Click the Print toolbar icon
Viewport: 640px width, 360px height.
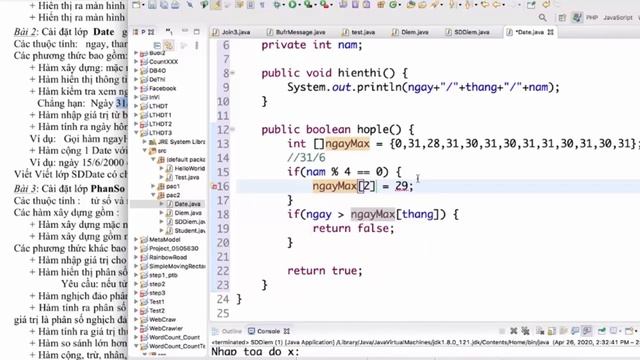tap(175, 5)
